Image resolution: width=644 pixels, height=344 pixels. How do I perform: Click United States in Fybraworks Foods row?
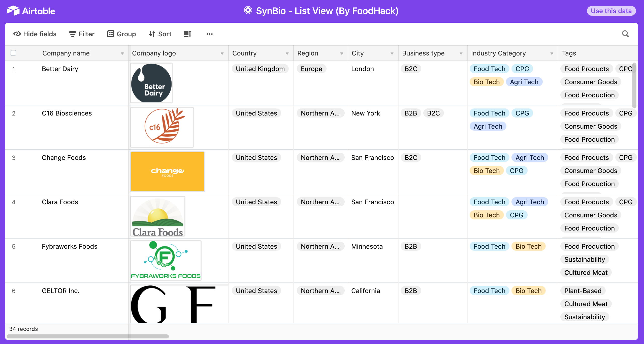click(x=256, y=246)
